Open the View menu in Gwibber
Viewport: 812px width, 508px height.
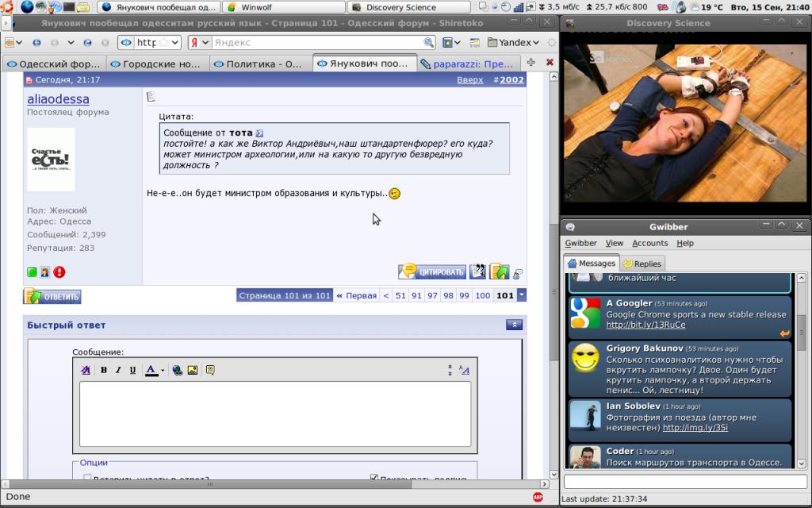pos(615,243)
